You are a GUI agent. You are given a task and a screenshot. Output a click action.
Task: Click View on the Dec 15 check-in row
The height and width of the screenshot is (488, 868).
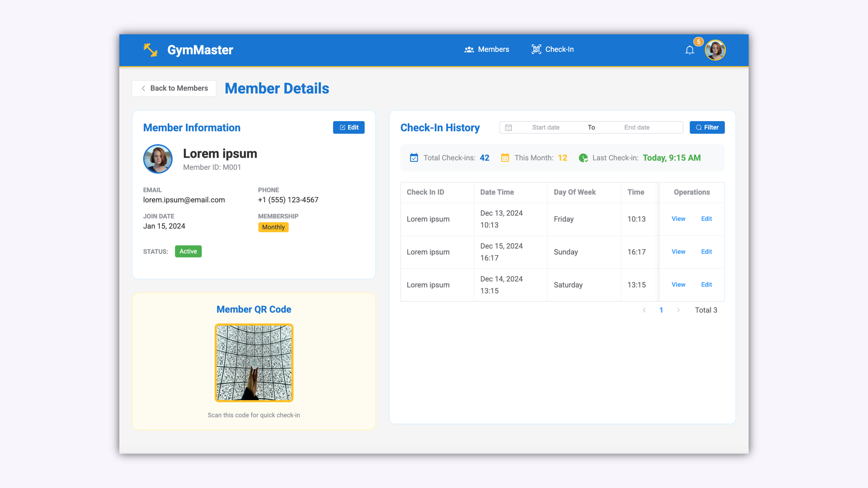click(678, 252)
